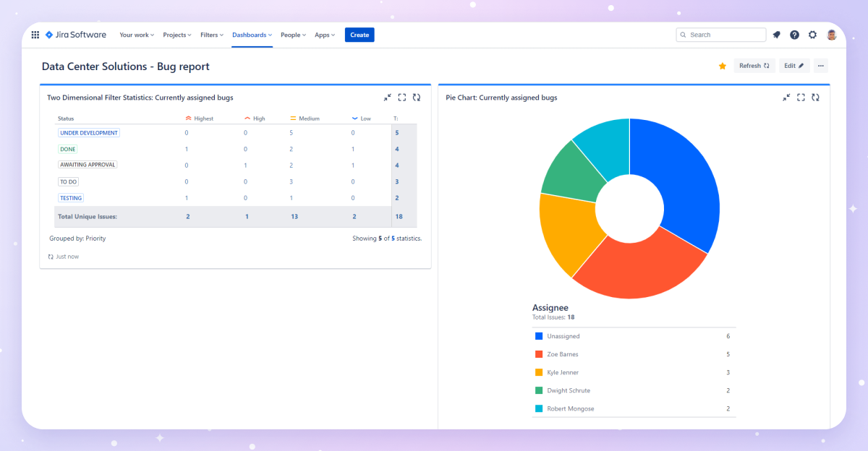Image resolution: width=868 pixels, height=451 pixels.
Task: Open the help question mark icon
Action: [x=795, y=35]
